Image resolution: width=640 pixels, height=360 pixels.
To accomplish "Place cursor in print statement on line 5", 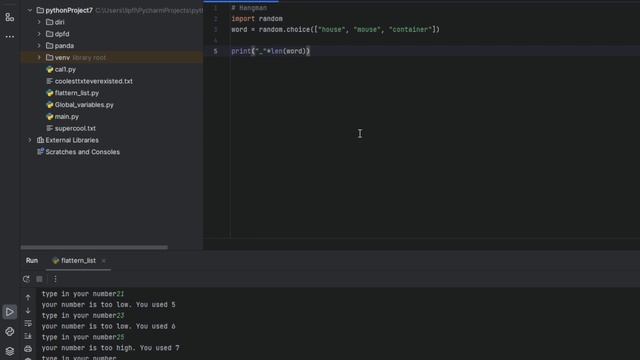I will click(271, 51).
